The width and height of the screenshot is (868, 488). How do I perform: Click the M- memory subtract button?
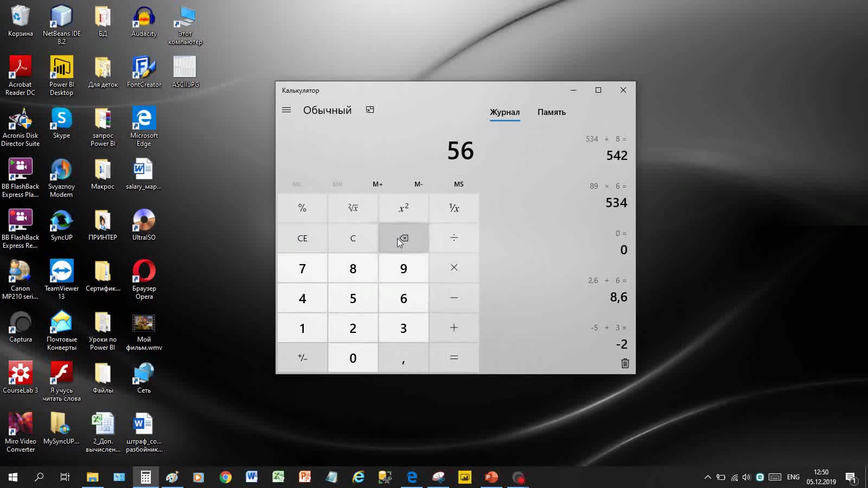click(x=418, y=184)
